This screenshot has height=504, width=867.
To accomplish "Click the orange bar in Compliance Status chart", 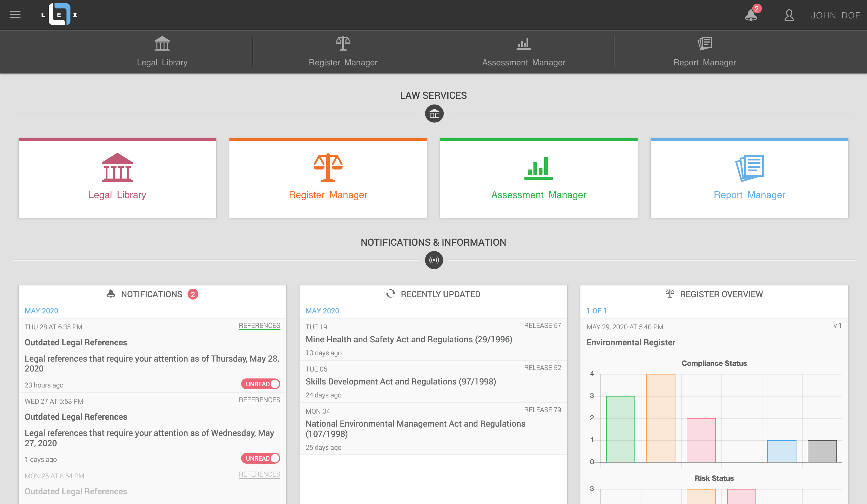I will point(660,418).
